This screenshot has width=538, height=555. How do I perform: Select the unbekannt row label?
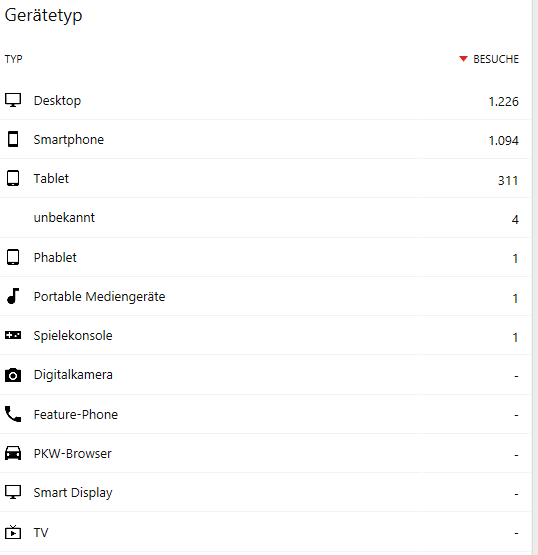(64, 217)
